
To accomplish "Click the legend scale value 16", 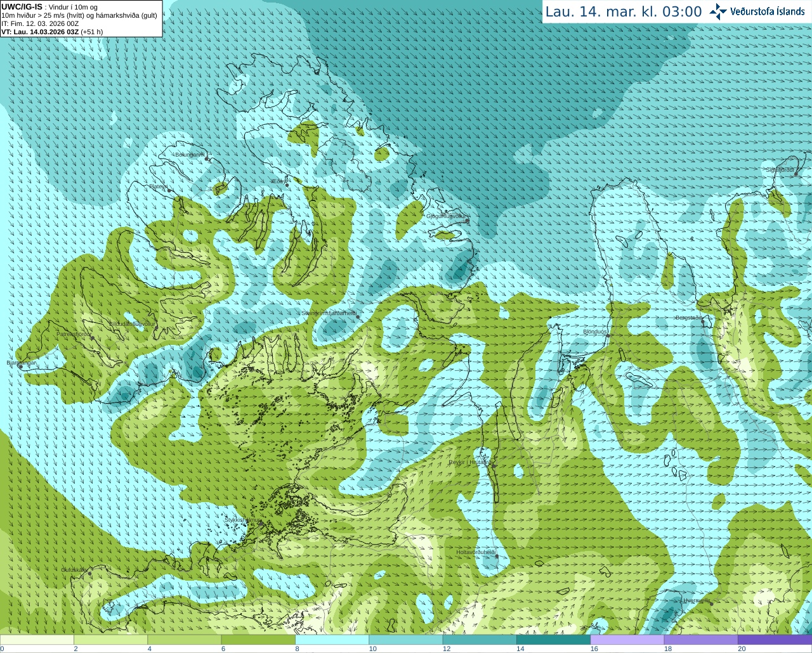I will coord(594,649).
